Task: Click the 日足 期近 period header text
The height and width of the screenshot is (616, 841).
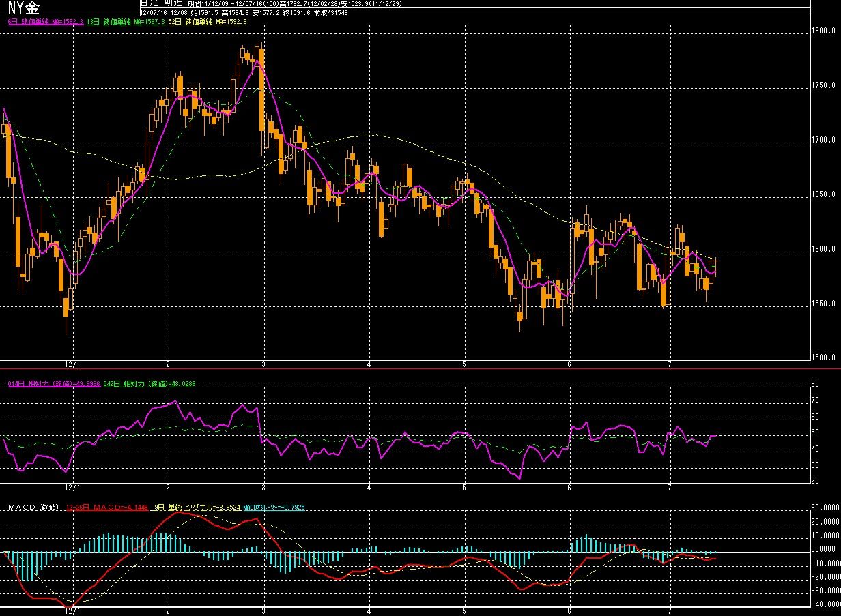Action: pos(160,4)
